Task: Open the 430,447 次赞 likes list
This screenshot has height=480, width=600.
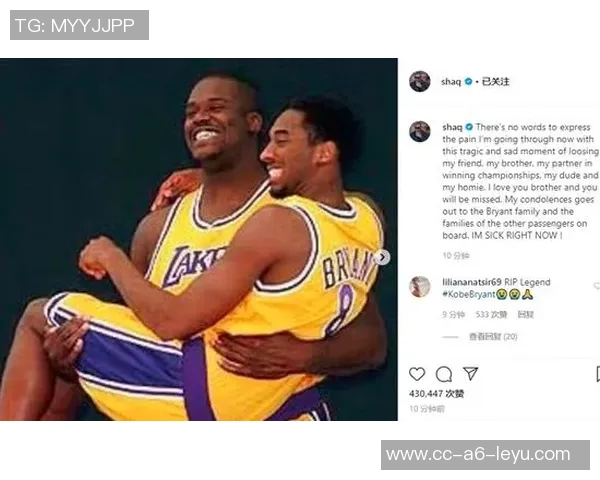Action: tap(436, 393)
